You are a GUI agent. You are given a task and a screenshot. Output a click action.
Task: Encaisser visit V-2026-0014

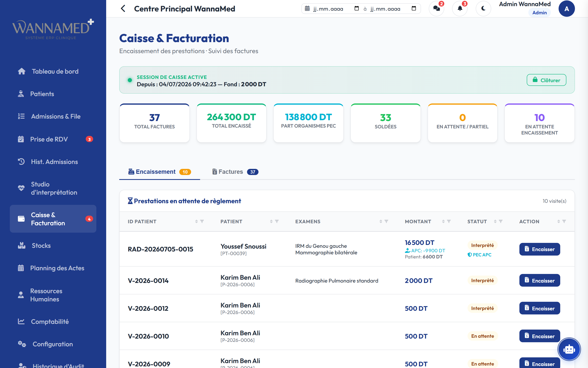click(x=539, y=280)
